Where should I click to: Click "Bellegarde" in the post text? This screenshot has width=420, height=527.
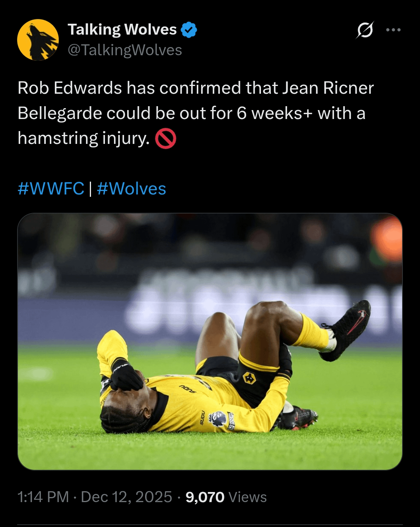click(x=59, y=114)
